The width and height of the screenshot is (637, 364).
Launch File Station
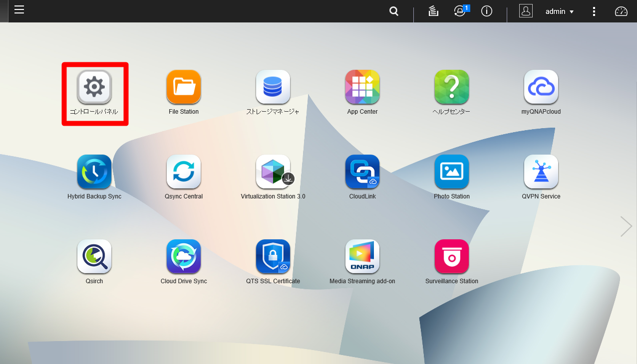[x=184, y=87]
